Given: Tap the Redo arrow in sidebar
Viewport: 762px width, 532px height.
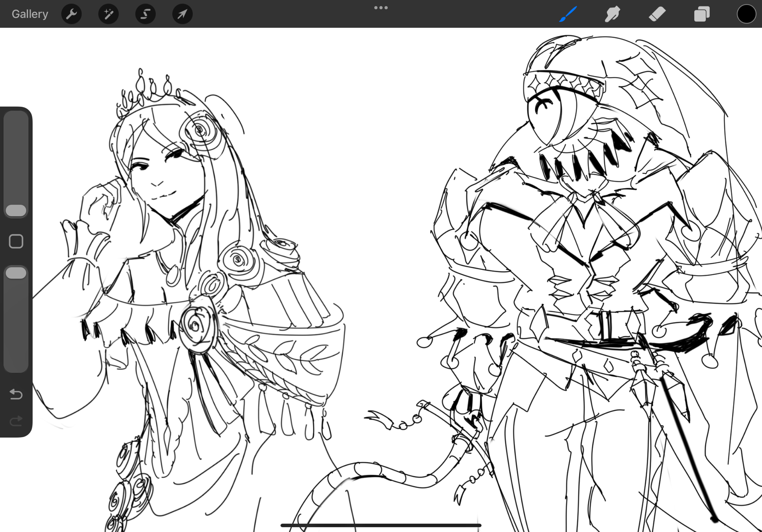Looking at the screenshot, I should tap(16, 421).
